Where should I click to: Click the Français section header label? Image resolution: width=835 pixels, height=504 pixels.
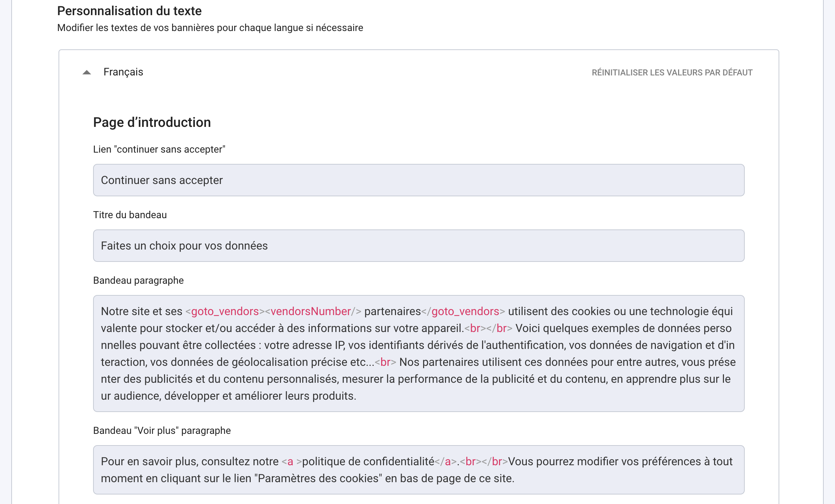tap(123, 72)
